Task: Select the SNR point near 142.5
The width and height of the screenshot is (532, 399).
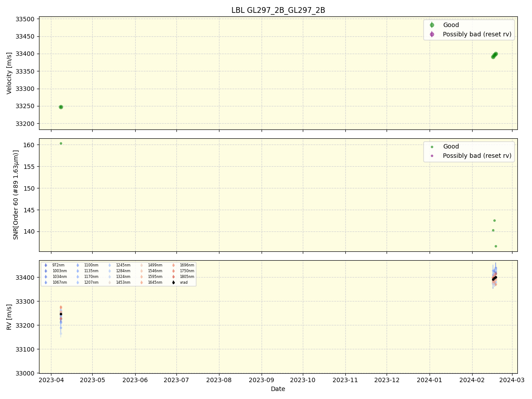Action: point(494,220)
